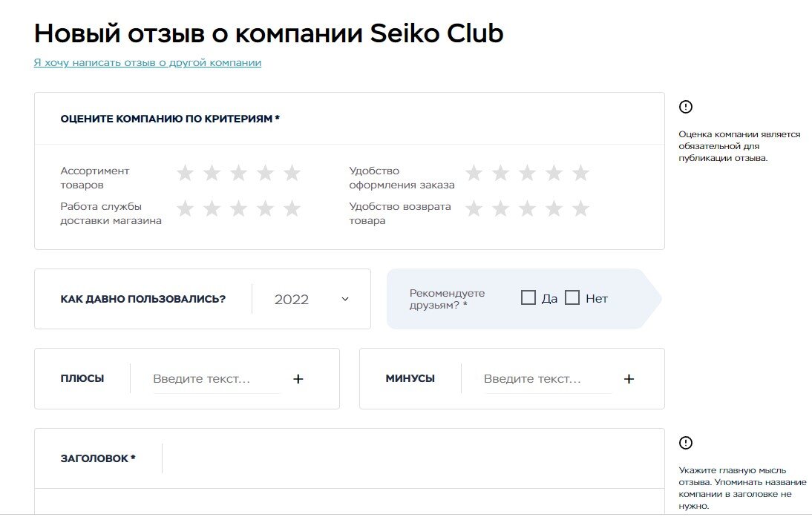Check the Да recommendation box

point(528,297)
